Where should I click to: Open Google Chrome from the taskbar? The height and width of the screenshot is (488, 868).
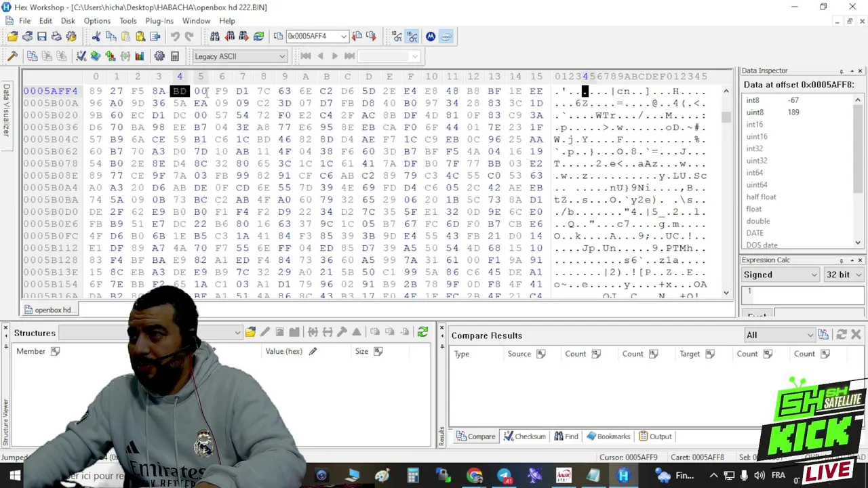coord(474,475)
